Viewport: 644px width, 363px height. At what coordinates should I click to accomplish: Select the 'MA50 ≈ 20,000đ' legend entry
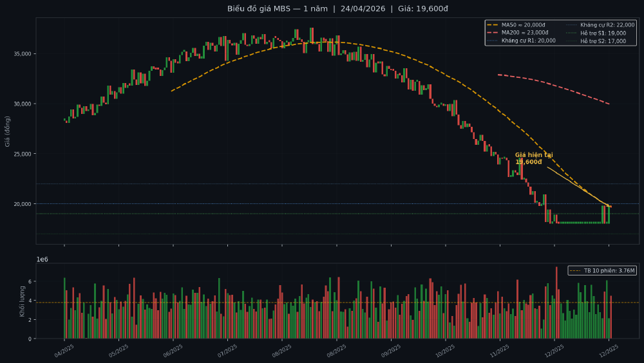coord(516,25)
